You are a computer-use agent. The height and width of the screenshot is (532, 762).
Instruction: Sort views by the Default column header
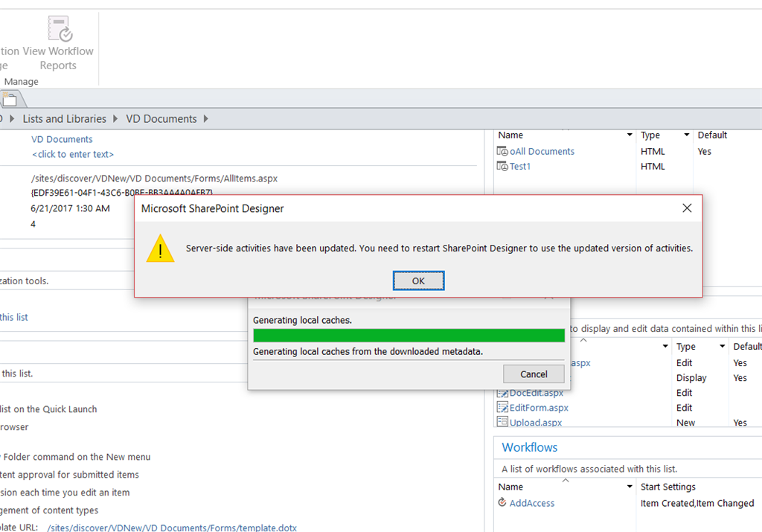(x=712, y=135)
